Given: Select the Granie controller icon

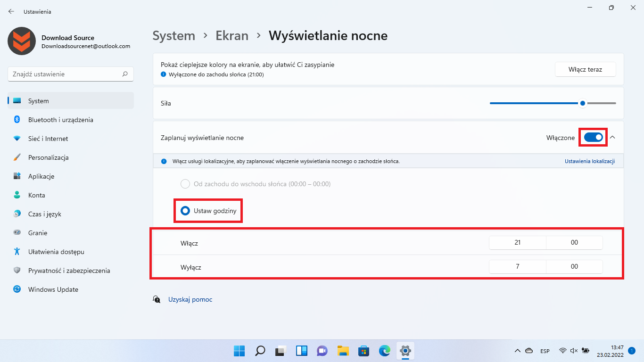Looking at the screenshot, I should [x=17, y=233].
